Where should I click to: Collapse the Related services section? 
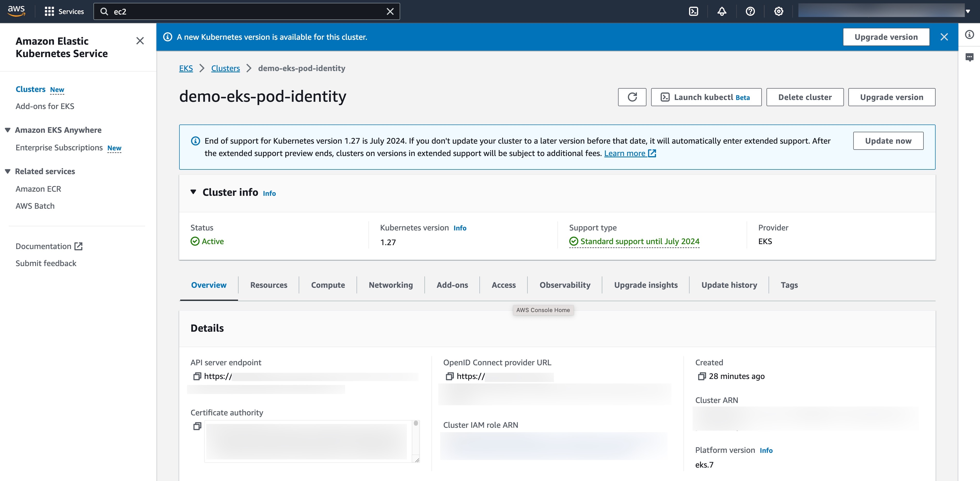click(7, 171)
